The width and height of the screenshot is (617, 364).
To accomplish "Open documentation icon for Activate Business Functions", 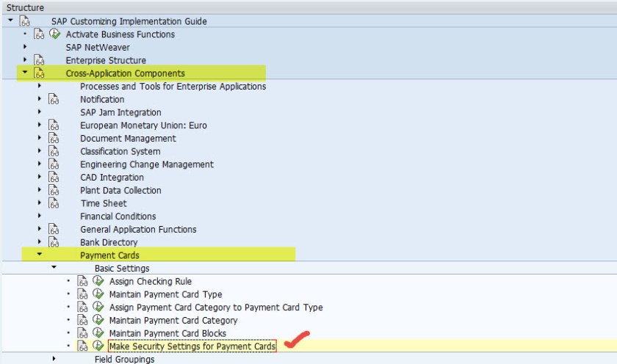I will [38, 34].
